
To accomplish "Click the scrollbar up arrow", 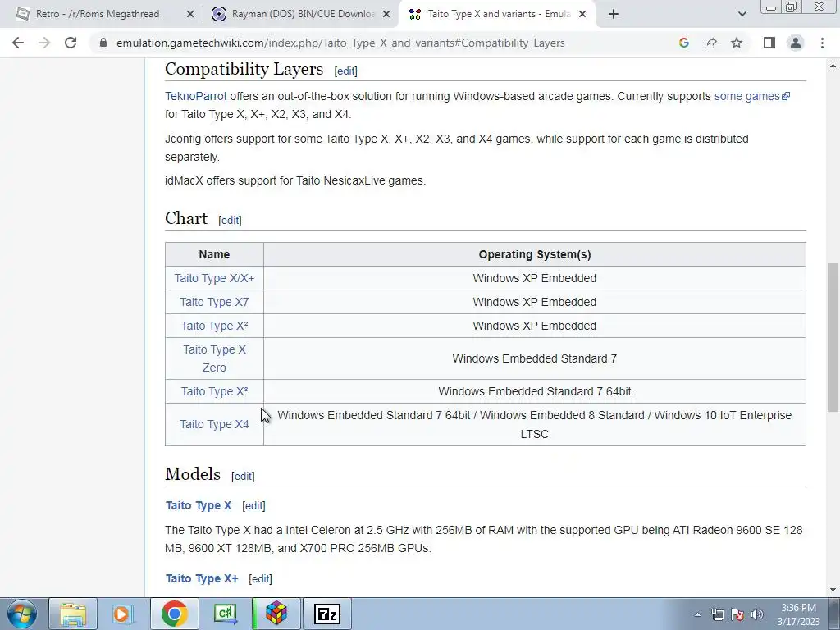I will pyautogui.click(x=833, y=66).
